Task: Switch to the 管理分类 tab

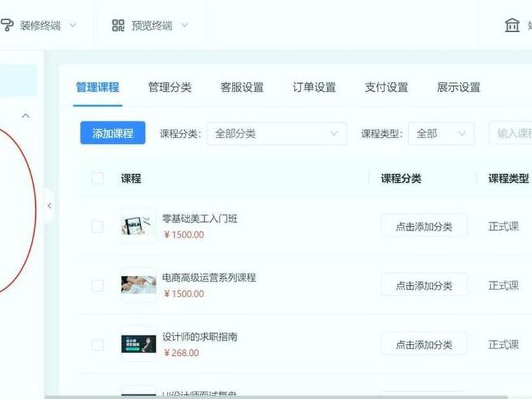Action: tap(170, 88)
